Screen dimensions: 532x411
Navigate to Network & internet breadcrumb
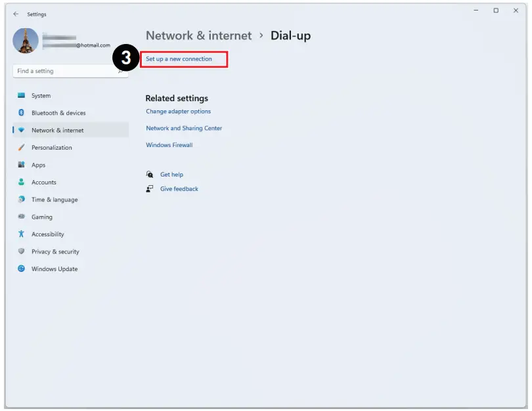click(198, 35)
